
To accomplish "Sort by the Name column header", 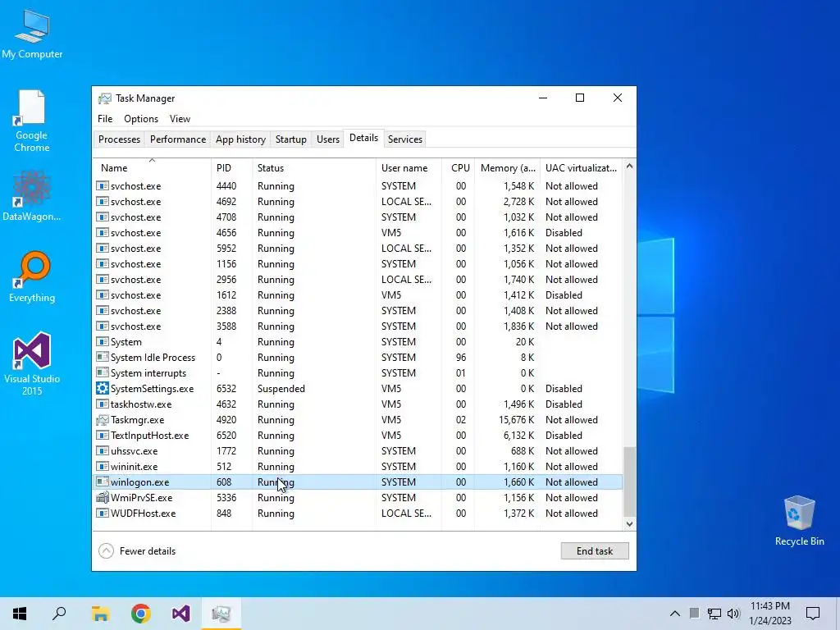I will [152, 167].
